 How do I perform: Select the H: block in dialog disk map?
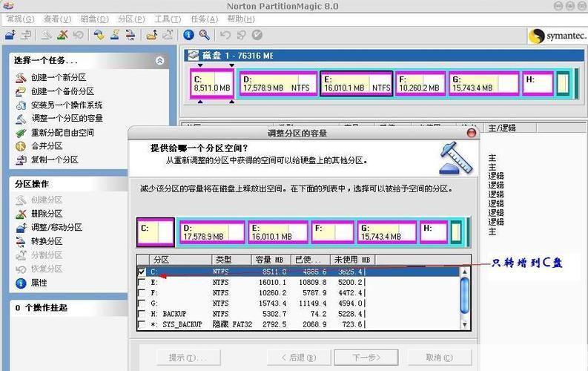(434, 232)
